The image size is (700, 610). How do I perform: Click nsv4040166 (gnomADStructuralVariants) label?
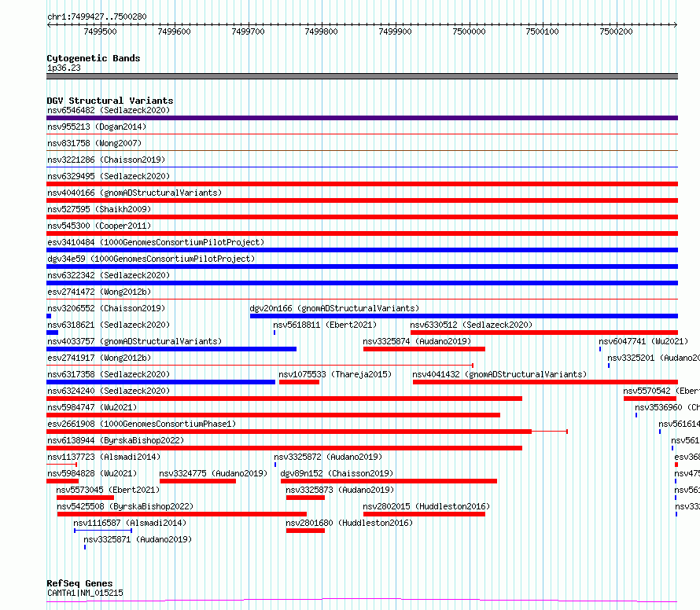134,193
